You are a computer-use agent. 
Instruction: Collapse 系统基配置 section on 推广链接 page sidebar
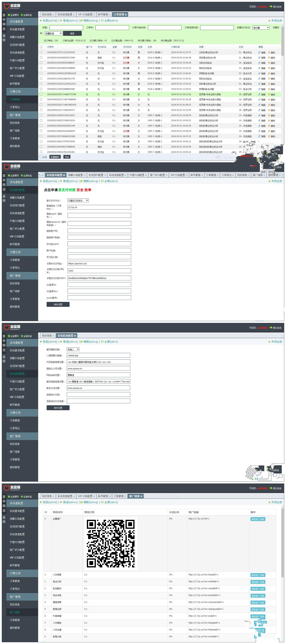coord(22,503)
